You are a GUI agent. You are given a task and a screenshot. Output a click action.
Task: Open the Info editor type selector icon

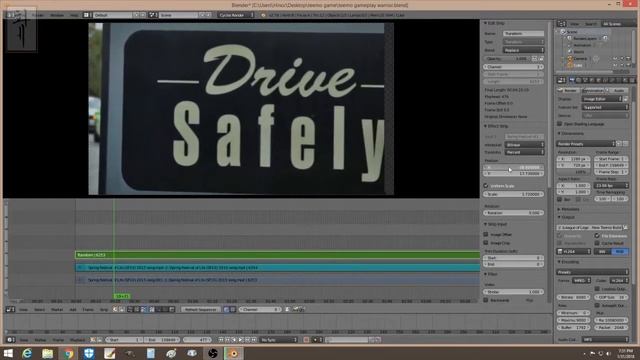click(11, 15)
